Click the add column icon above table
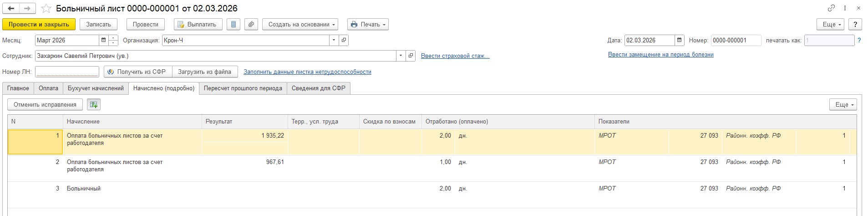Image resolution: width=868 pixels, height=216 pixels. 94,105
